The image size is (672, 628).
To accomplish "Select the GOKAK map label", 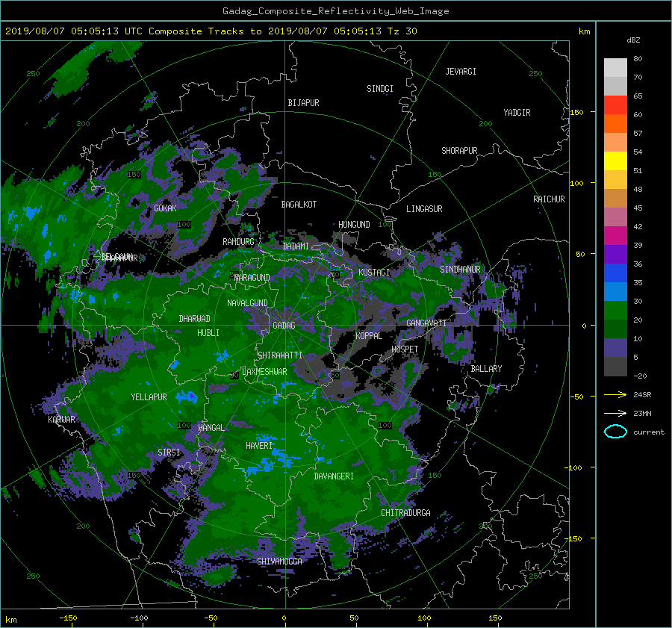I will [166, 208].
